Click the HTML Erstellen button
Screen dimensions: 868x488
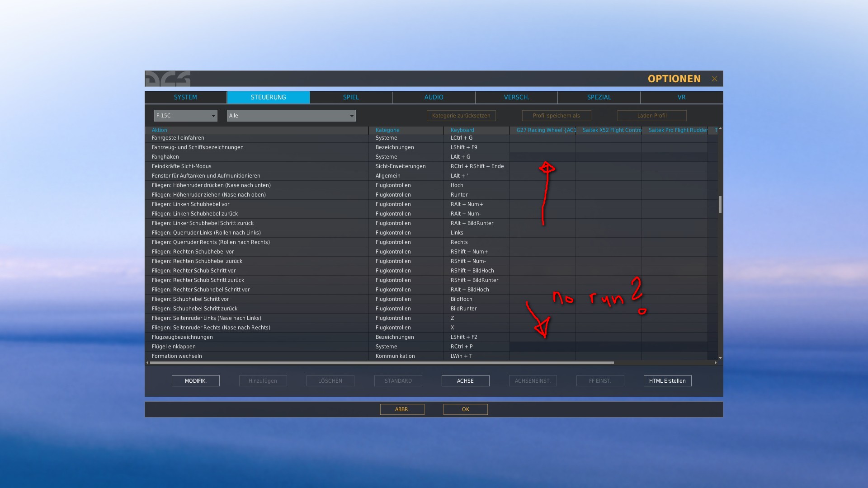click(668, 381)
